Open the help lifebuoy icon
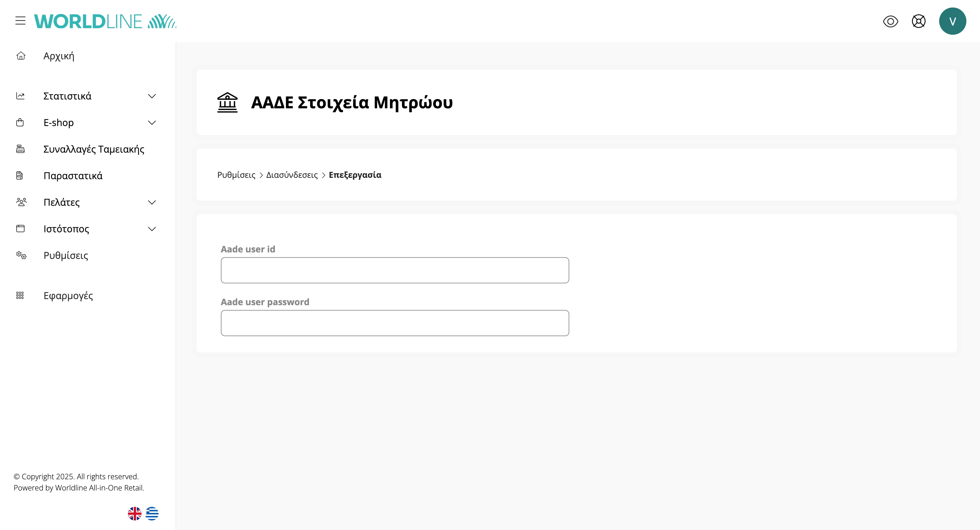Viewport: 980px width, 530px height. click(918, 21)
